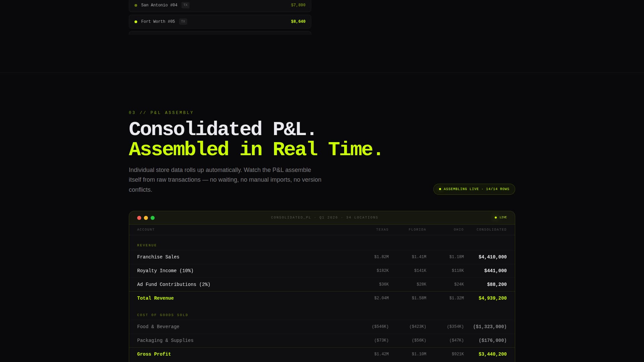The height and width of the screenshot is (362, 644).
Task: Click the Revenue section label
Action: click(x=147, y=245)
